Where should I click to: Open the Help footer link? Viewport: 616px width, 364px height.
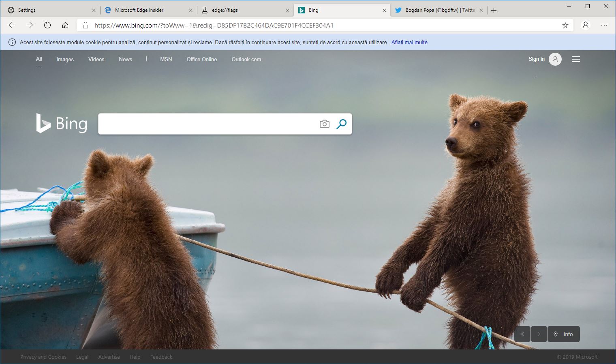pos(135,357)
